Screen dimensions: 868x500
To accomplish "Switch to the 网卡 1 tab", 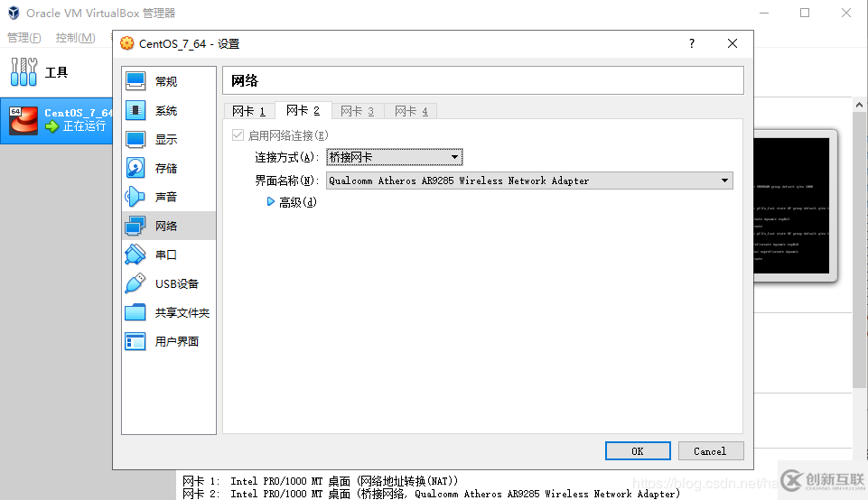I will coord(248,111).
